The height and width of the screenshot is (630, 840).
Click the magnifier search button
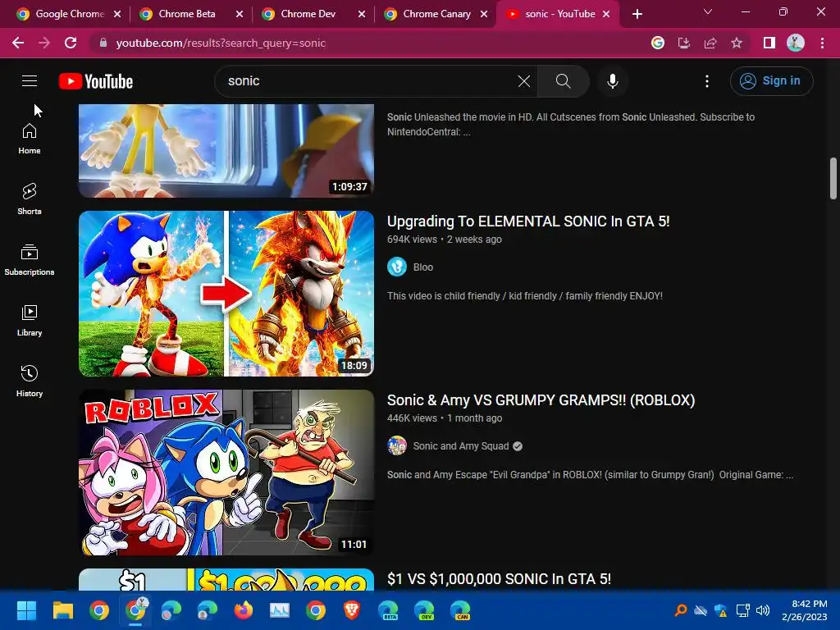coord(563,81)
